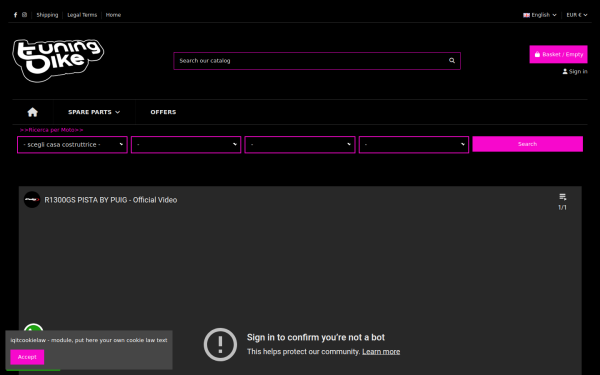Open the second motorcycle filter dropdown
600x375 pixels.
coord(186,145)
